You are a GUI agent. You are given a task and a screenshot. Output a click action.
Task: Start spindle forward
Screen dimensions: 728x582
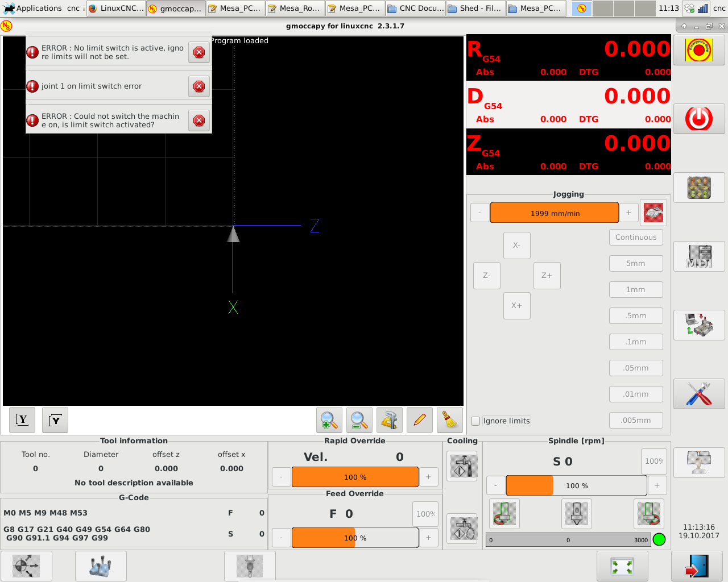[x=649, y=514]
